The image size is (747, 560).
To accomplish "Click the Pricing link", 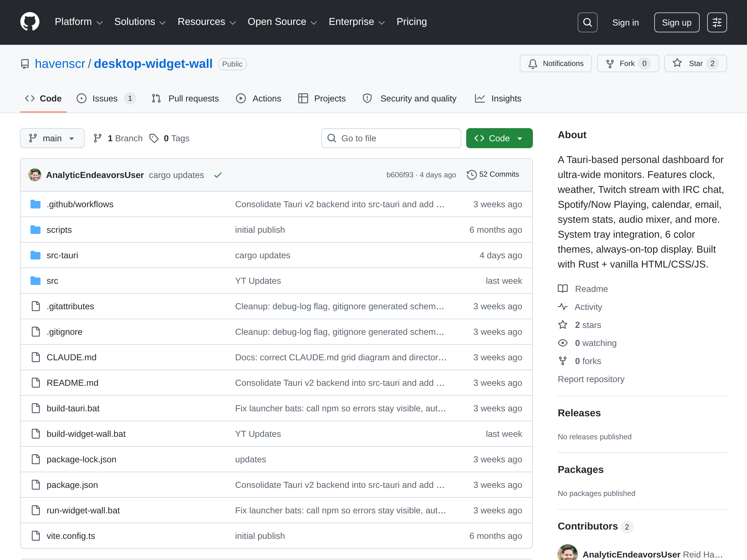I will (412, 22).
